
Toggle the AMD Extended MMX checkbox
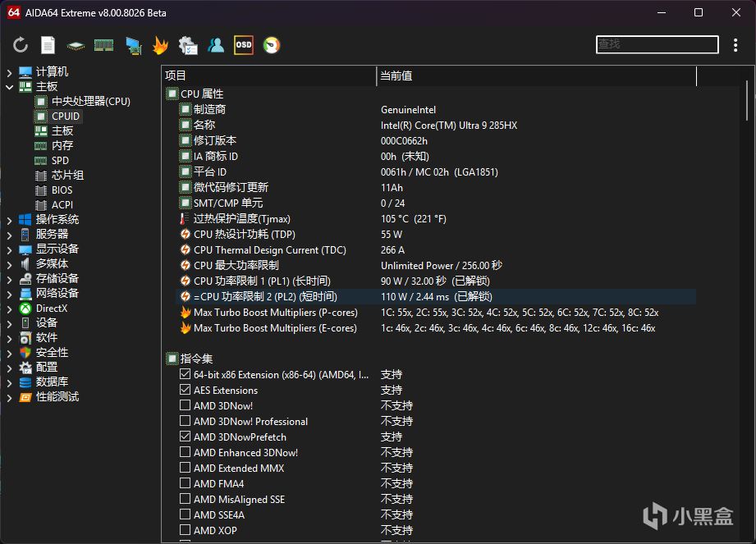185,468
